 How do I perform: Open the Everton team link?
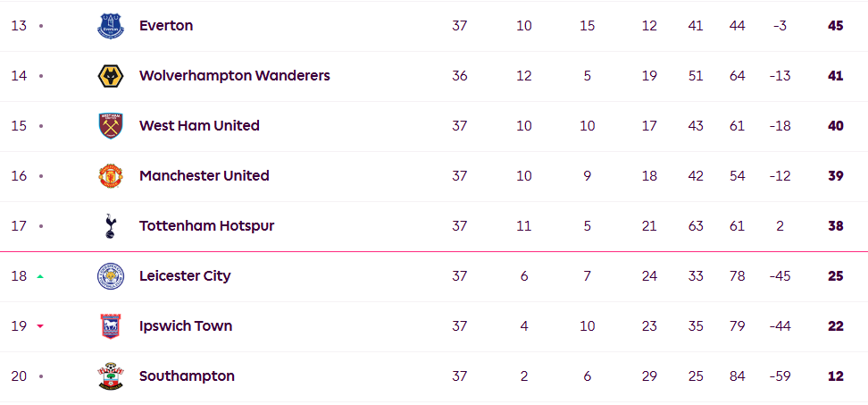point(166,26)
